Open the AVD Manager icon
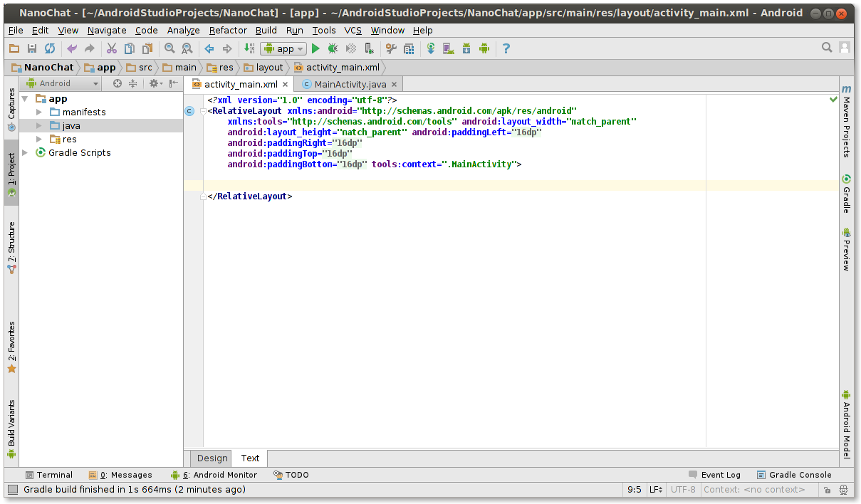This screenshot has height=504, width=861. 449,48
